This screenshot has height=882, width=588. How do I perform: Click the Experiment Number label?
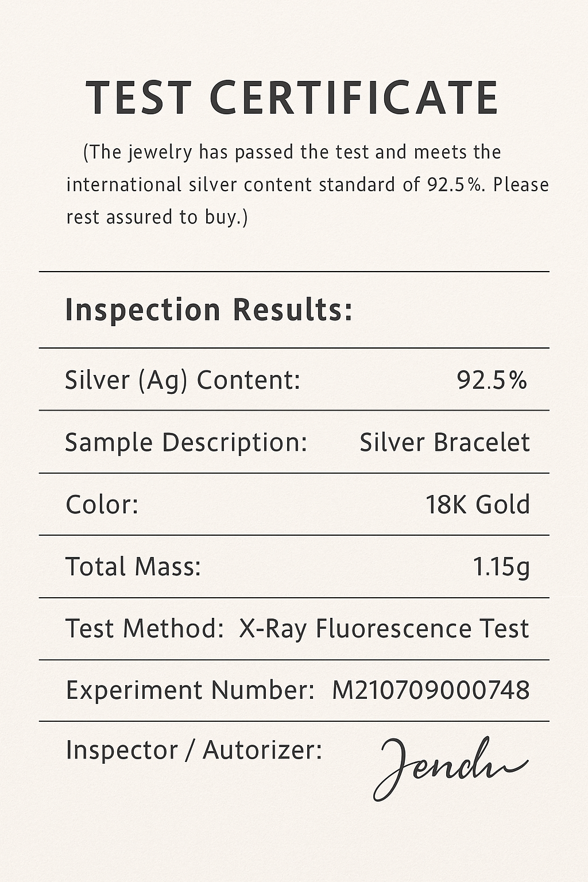pos(189,690)
